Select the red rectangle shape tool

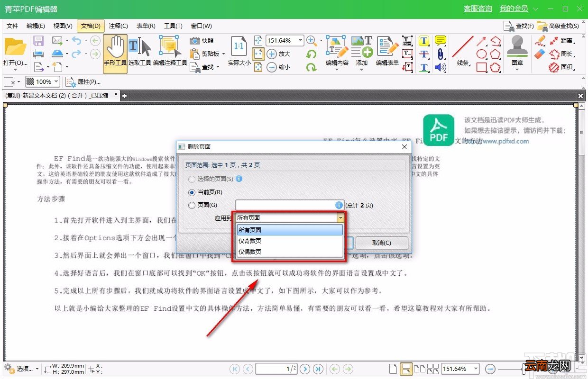click(x=481, y=67)
